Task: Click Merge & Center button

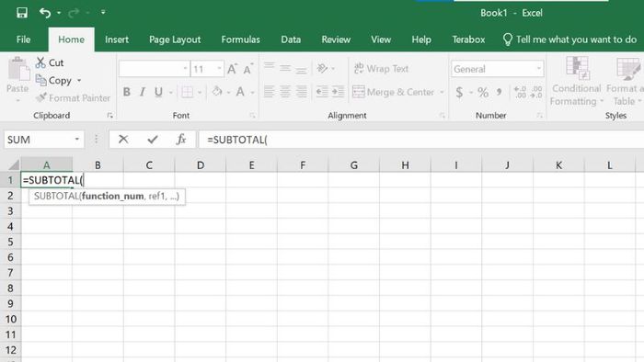Action: click(x=393, y=92)
